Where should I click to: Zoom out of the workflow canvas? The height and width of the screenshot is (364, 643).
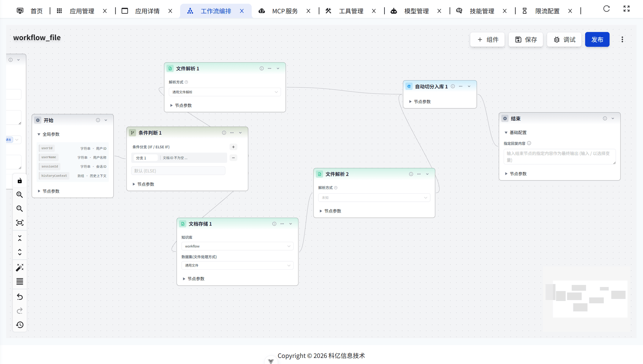(20, 209)
